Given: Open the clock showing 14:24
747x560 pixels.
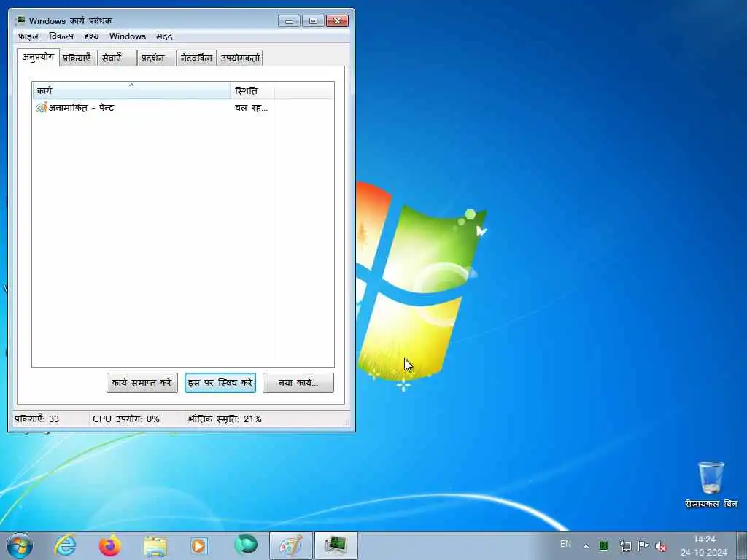Looking at the screenshot, I should point(704,545).
